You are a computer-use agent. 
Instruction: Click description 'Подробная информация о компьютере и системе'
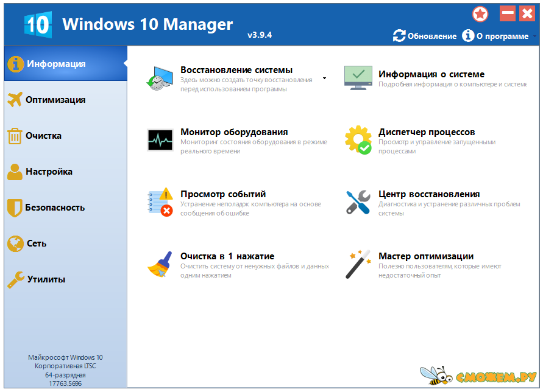tap(453, 84)
